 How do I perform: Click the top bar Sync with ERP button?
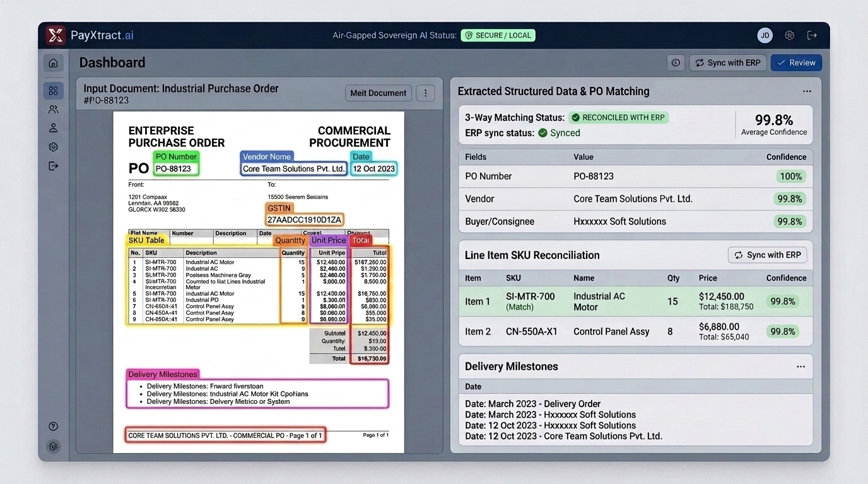728,62
